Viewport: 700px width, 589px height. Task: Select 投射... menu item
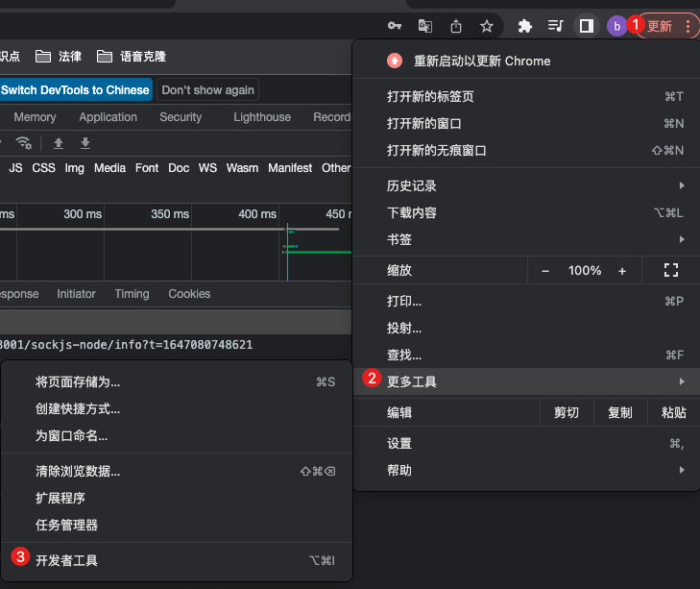(x=526, y=328)
